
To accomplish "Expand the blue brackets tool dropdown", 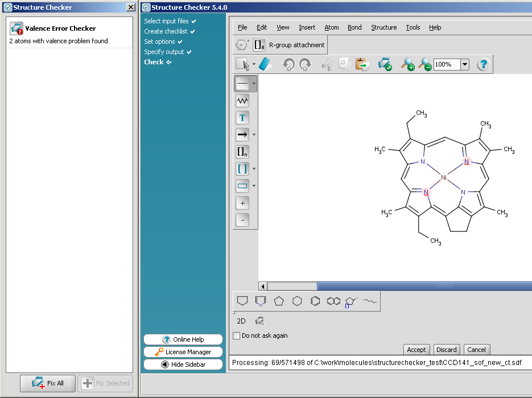I will pyautogui.click(x=254, y=168).
